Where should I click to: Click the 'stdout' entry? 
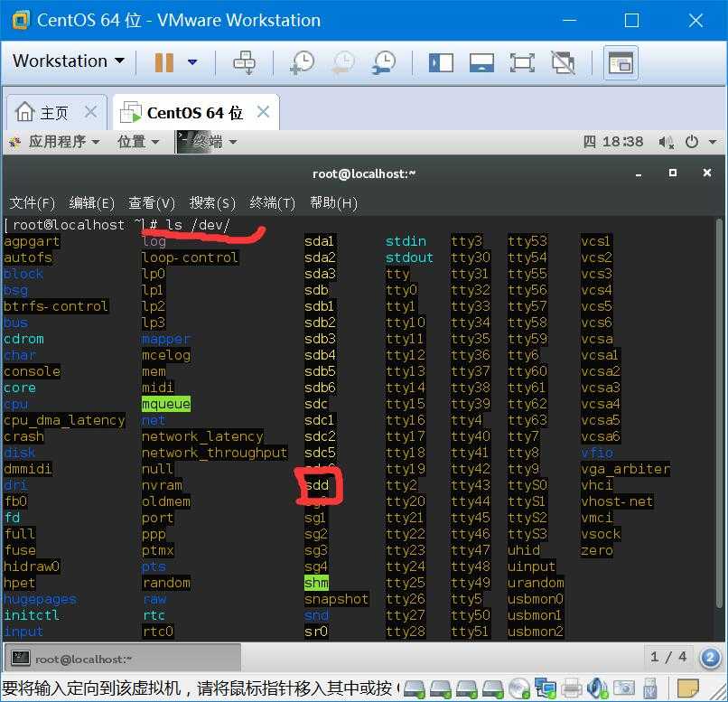(x=409, y=257)
